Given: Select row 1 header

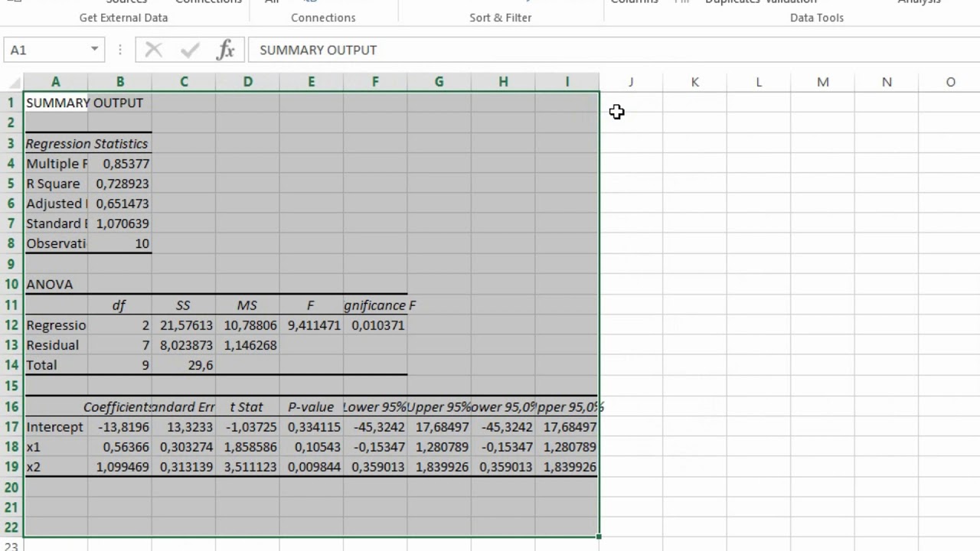Looking at the screenshot, I should tap(11, 103).
